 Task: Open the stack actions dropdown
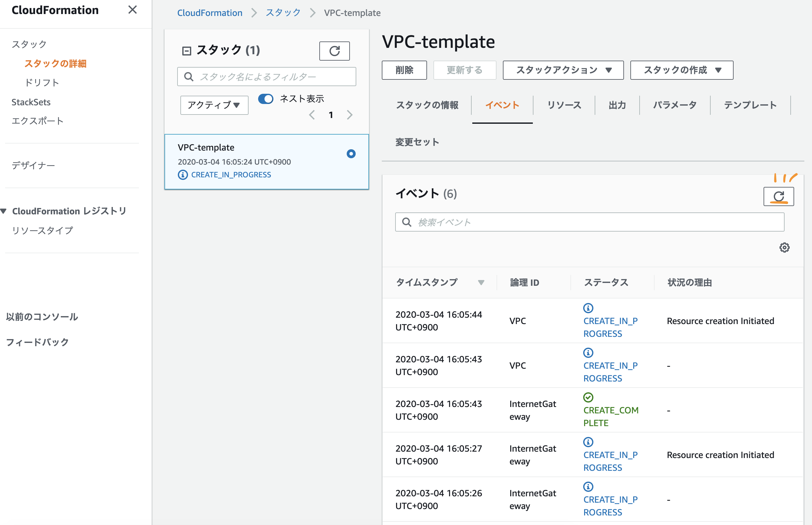[x=563, y=70]
